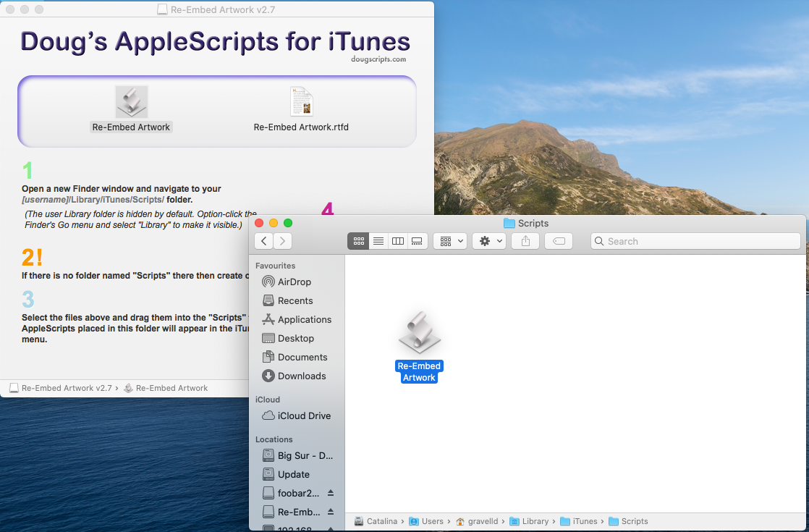Switch Finder to icon view
Viewport: 809px width, 532px height.
click(x=359, y=241)
